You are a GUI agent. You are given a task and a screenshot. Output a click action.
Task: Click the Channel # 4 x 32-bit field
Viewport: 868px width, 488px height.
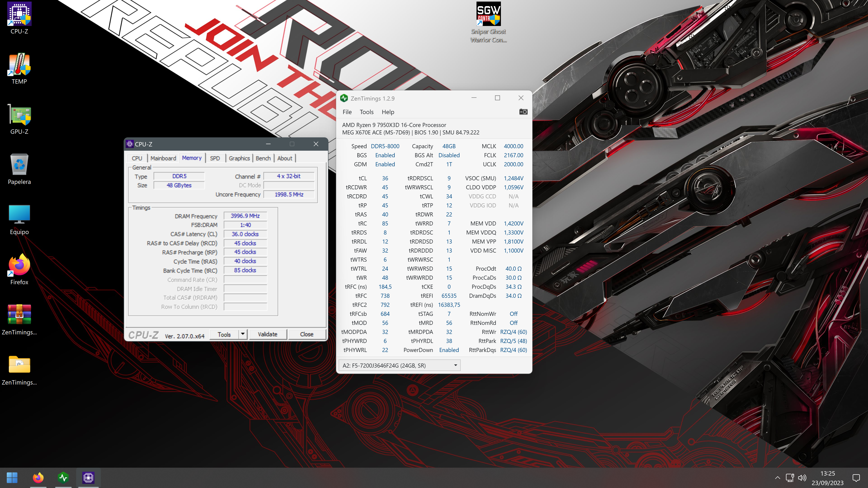[289, 176]
